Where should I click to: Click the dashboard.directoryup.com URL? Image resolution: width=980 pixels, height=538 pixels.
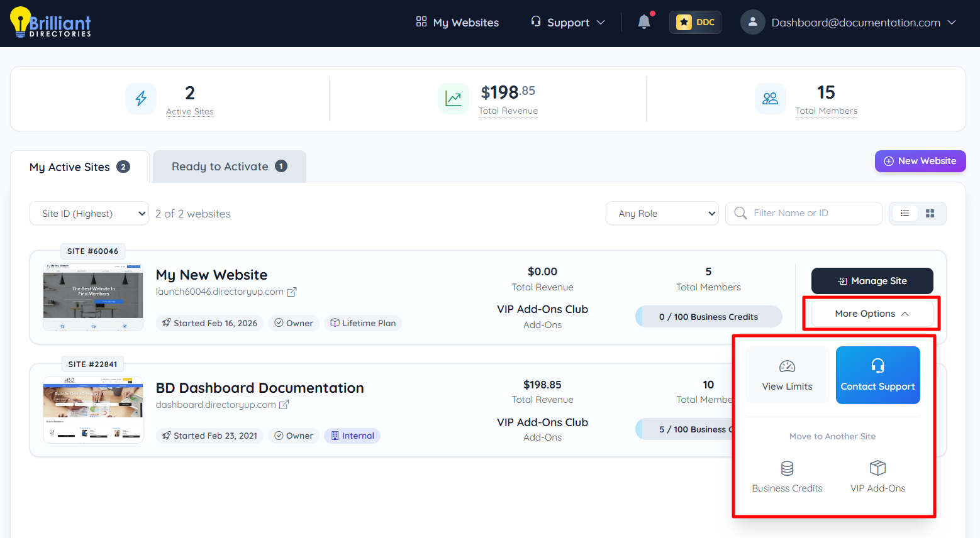click(216, 405)
